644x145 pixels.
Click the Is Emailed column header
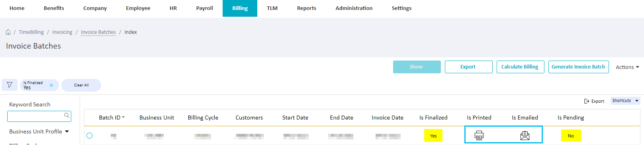click(x=525, y=118)
